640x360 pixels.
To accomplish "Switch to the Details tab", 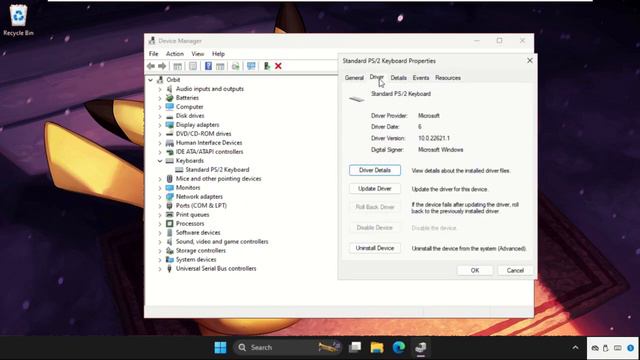I will tap(398, 78).
